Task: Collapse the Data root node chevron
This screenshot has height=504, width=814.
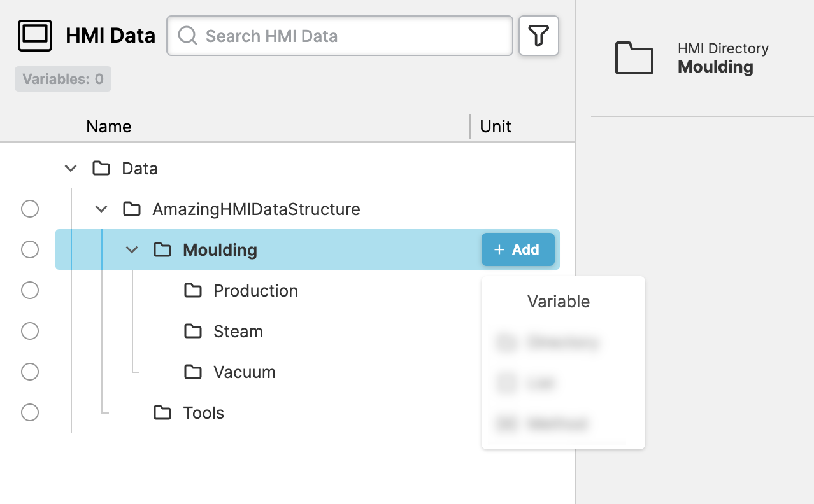Action: pyautogui.click(x=71, y=169)
